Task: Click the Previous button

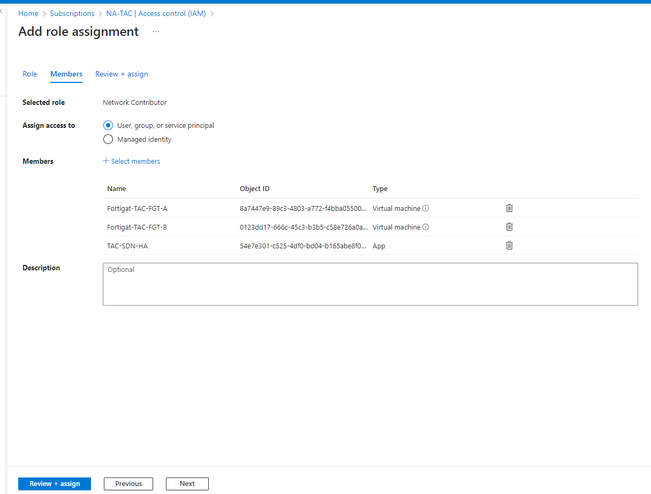Action: coord(128,484)
